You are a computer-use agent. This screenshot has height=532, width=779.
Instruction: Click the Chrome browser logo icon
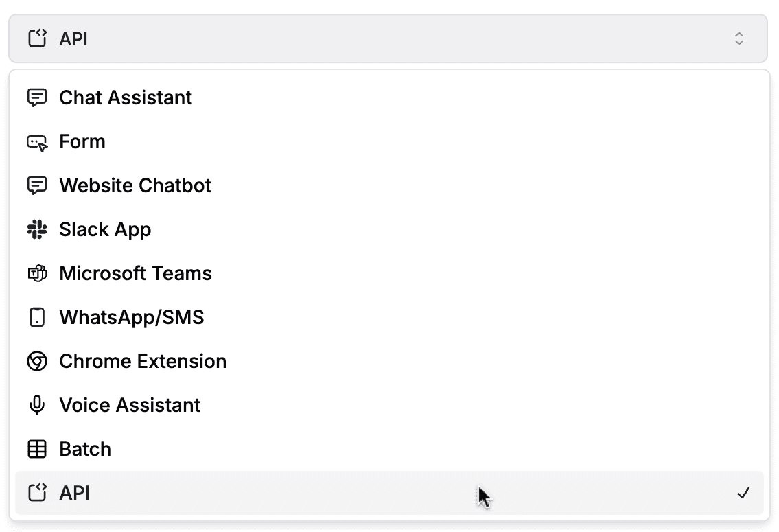coord(37,361)
